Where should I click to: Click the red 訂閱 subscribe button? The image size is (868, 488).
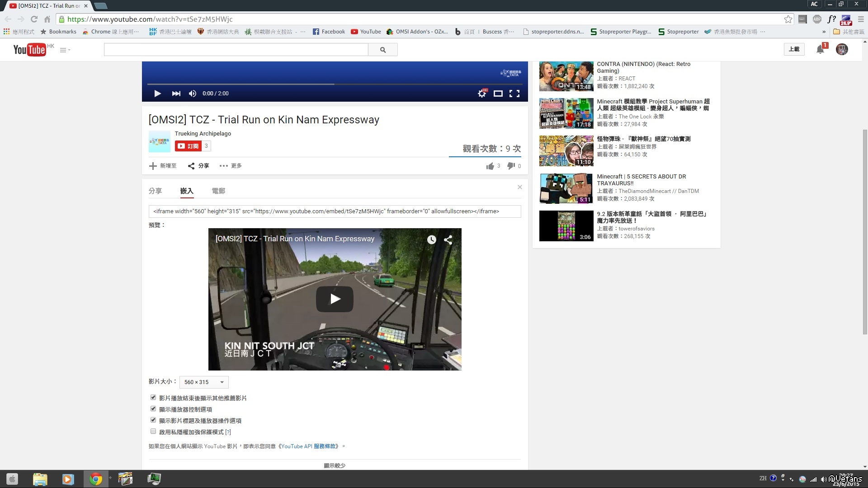coord(188,146)
